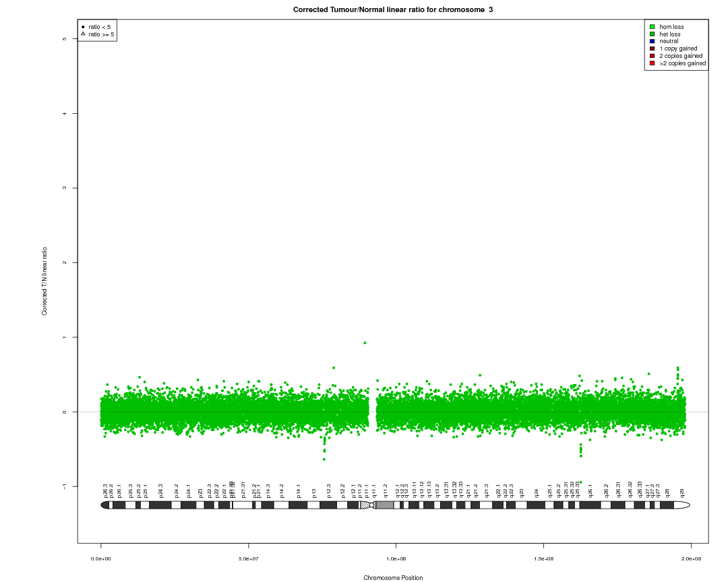Click the cytoband label q13.11
This screenshot has height=582, width=728.
pos(415,490)
